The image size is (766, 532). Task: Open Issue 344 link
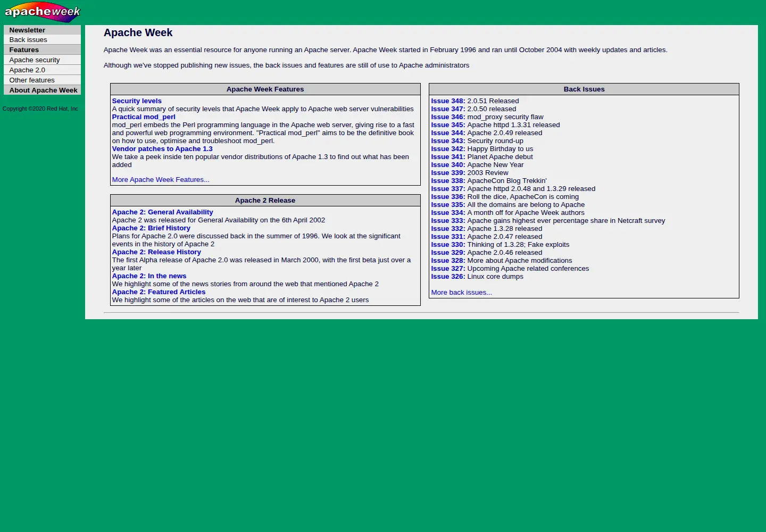(448, 133)
